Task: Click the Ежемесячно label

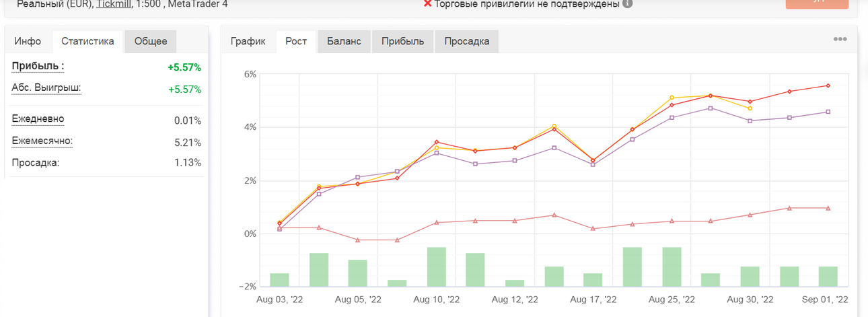Action: 42,141
